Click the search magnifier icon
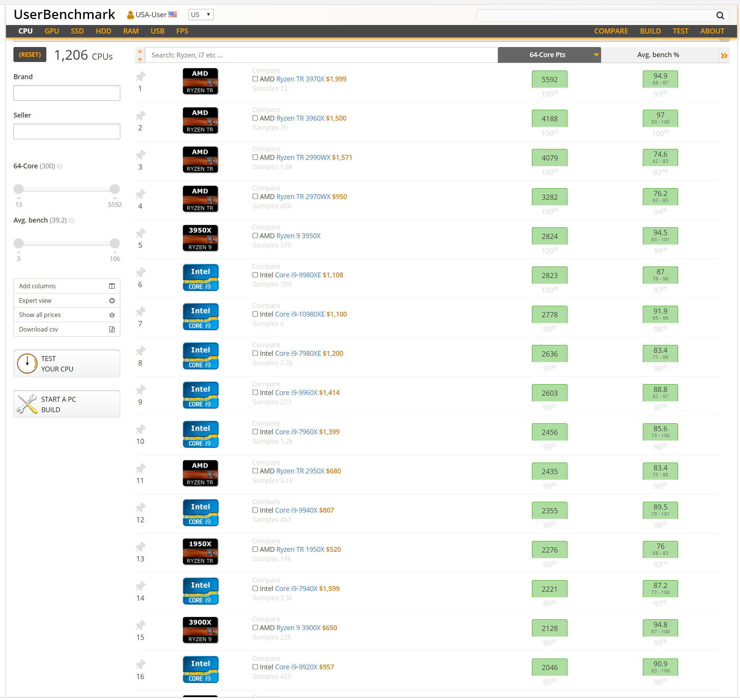 tap(720, 15)
